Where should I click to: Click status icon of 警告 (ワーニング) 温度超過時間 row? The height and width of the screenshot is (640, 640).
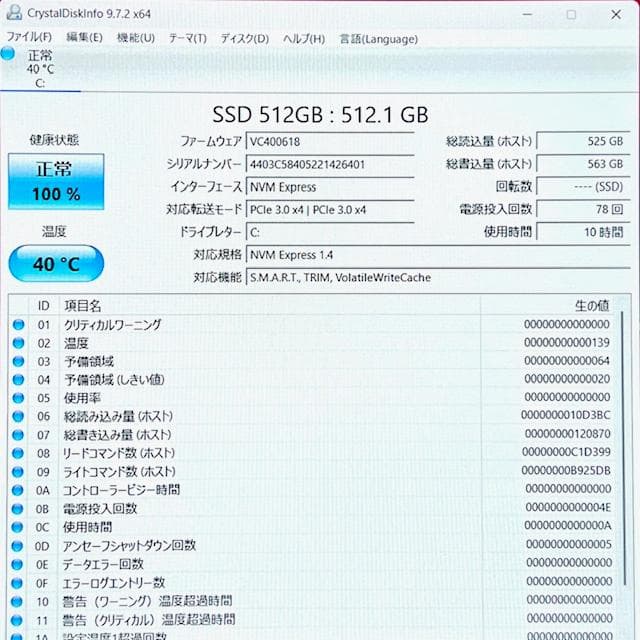pos(17,602)
